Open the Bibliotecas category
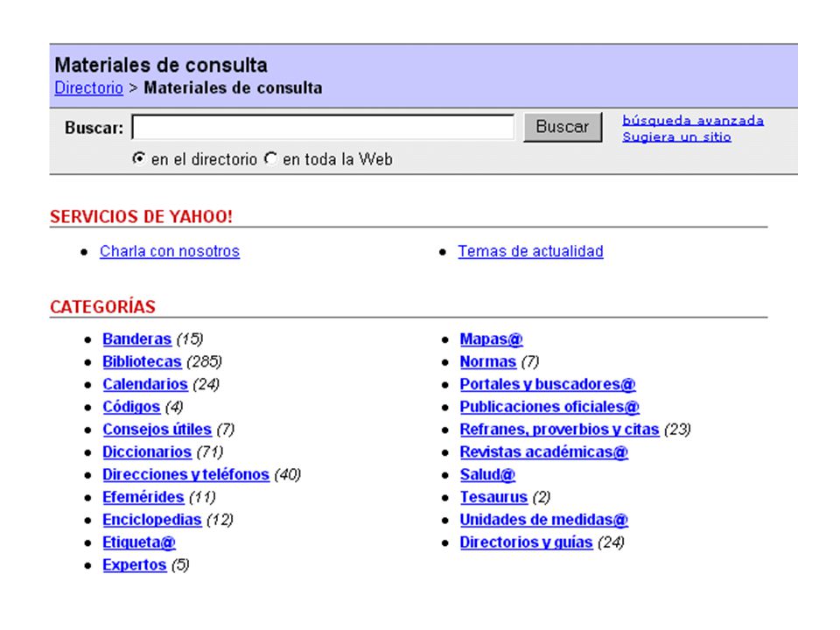The image size is (840, 630). [x=142, y=361]
